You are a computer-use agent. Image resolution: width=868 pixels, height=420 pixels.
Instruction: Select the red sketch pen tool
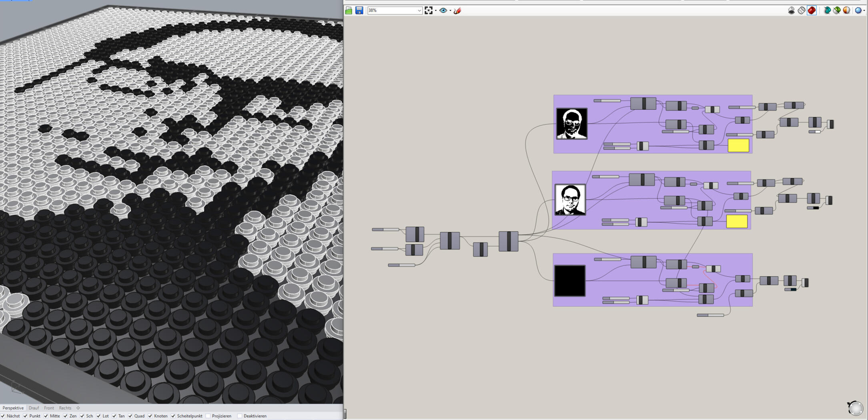tap(457, 10)
